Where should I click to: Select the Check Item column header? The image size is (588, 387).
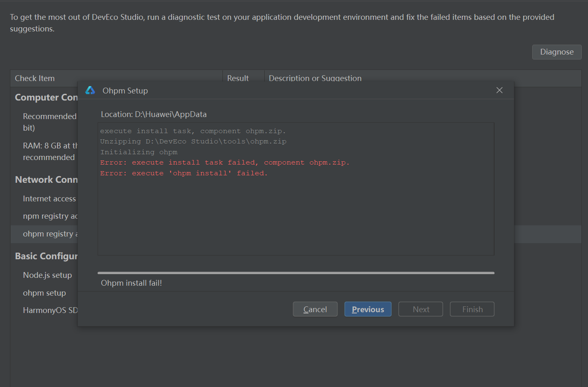tap(35, 78)
